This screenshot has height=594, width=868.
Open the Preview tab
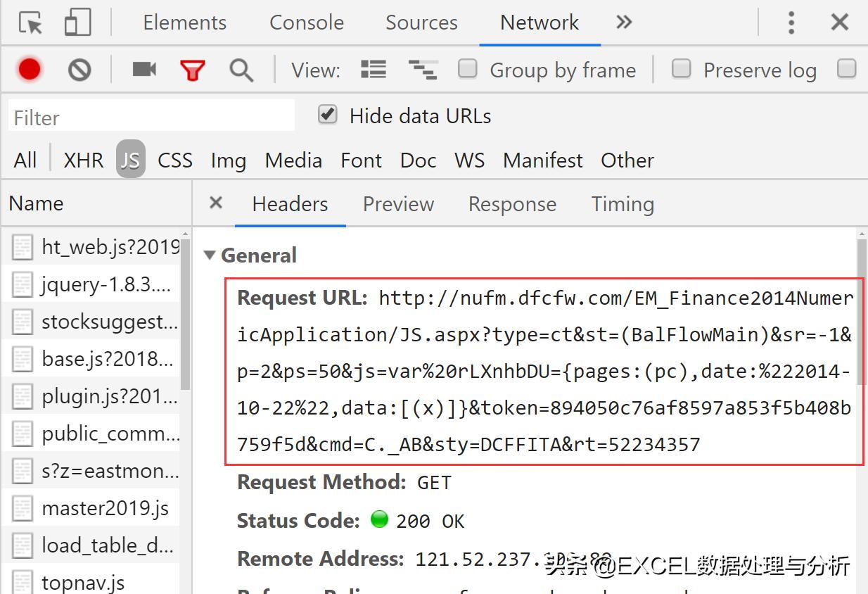(x=398, y=204)
